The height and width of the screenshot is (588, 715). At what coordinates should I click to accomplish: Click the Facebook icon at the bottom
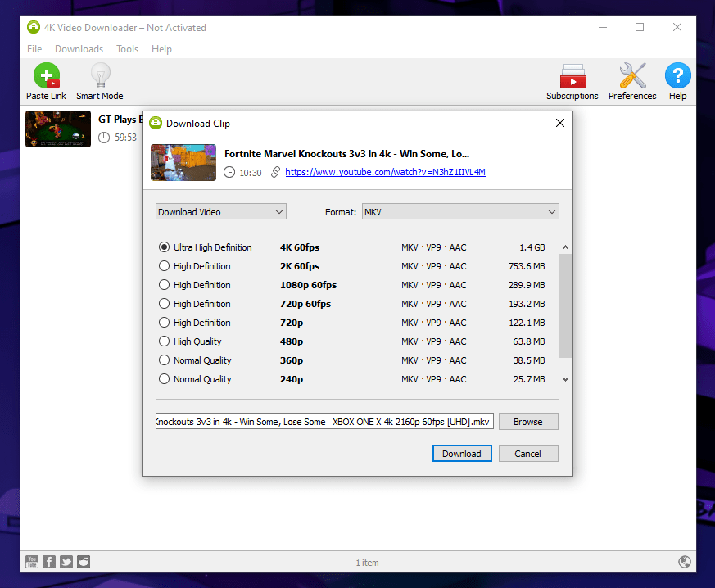(48, 562)
